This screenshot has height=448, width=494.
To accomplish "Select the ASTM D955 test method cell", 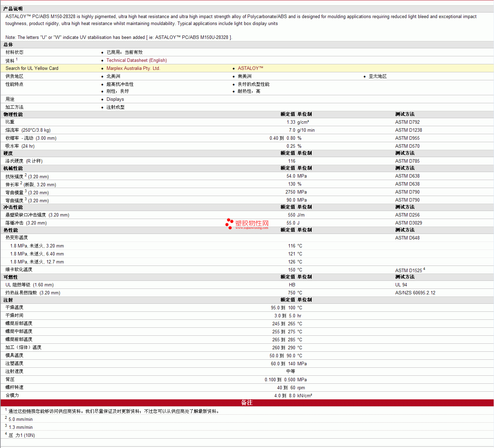I will pos(407,138).
